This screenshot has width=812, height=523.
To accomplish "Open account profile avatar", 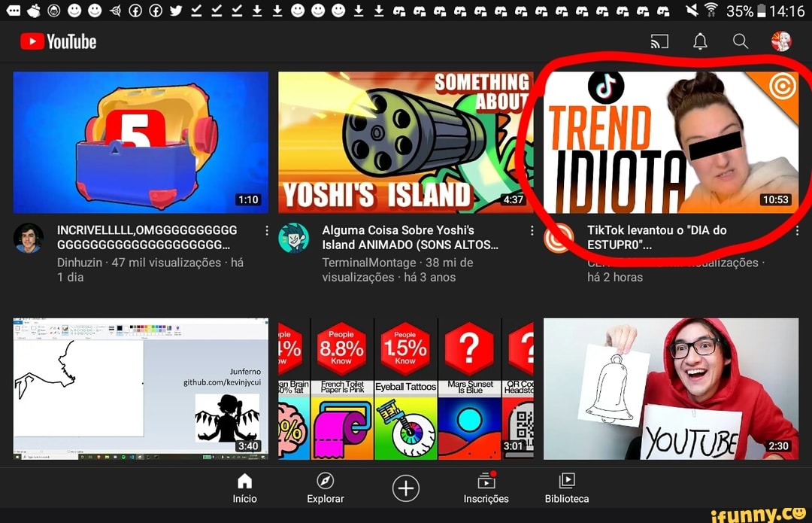I will (781, 41).
